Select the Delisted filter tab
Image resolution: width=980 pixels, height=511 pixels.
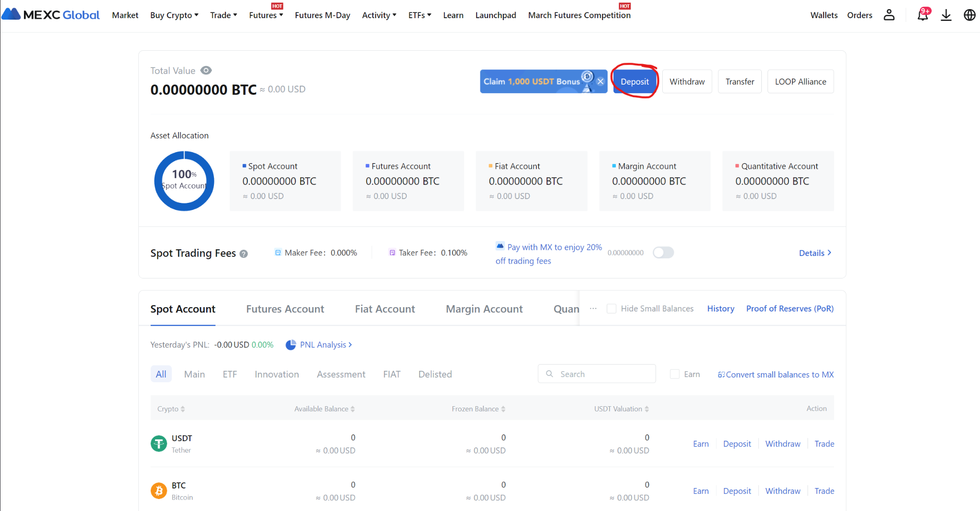[x=435, y=374]
